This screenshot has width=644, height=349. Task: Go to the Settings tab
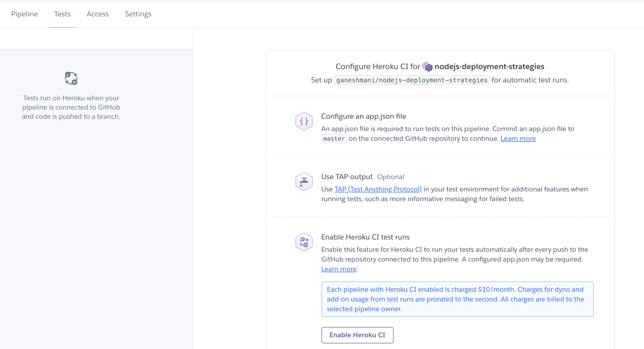coord(138,14)
